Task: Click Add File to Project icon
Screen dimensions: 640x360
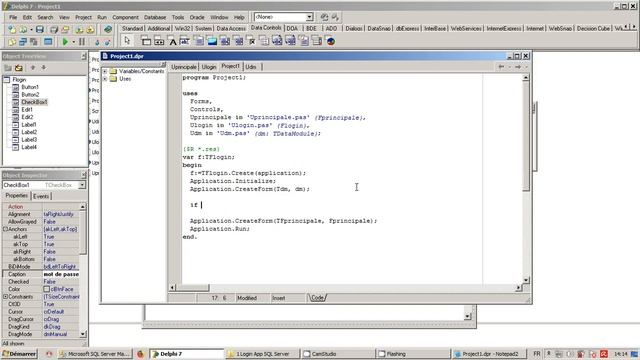Action: [79, 29]
